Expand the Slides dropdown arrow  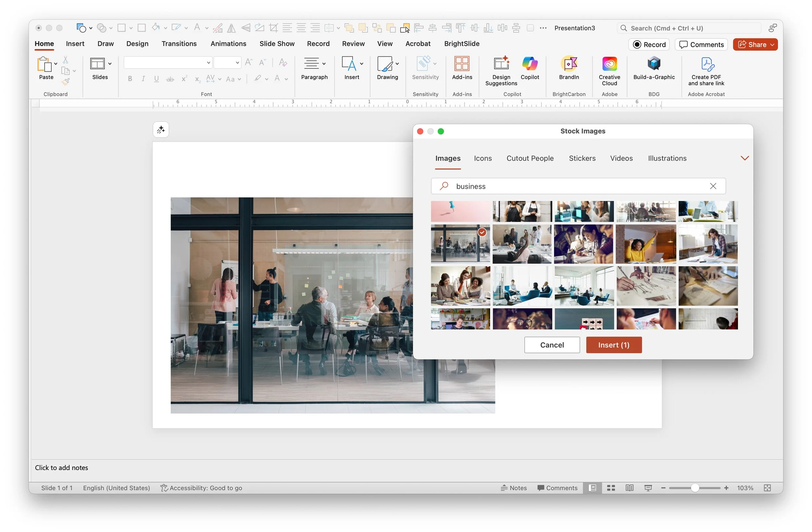110,63
